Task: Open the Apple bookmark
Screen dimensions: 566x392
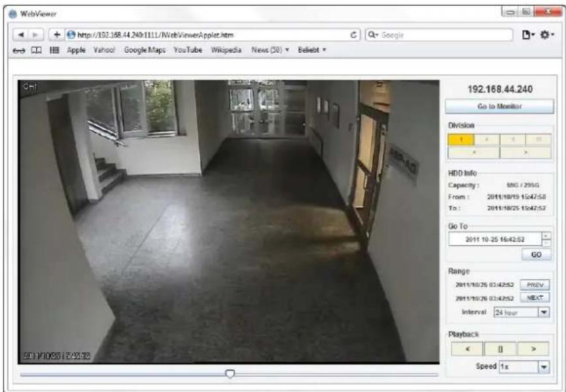Action: pos(76,50)
